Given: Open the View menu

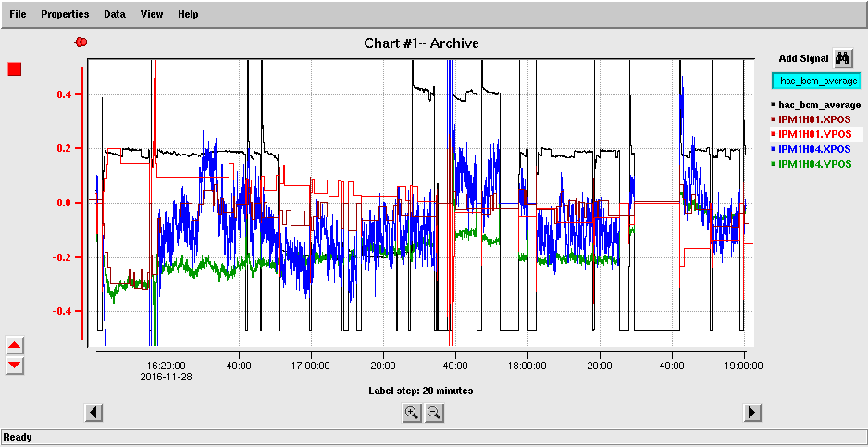Looking at the screenshot, I should (x=152, y=14).
